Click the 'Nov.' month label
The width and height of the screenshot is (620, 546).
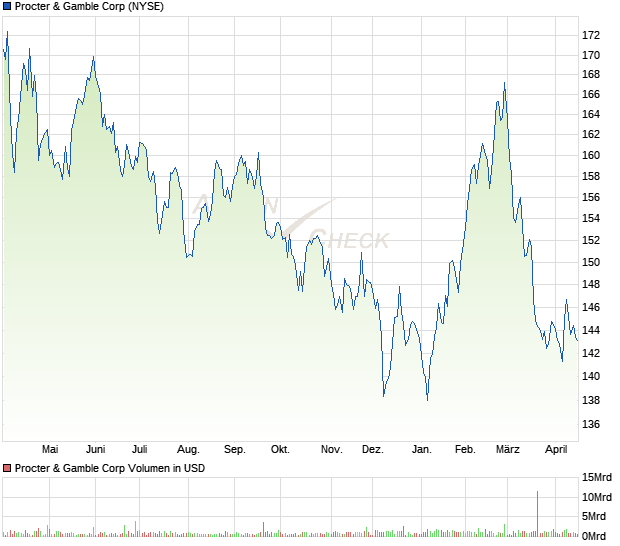tap(331, 449)
